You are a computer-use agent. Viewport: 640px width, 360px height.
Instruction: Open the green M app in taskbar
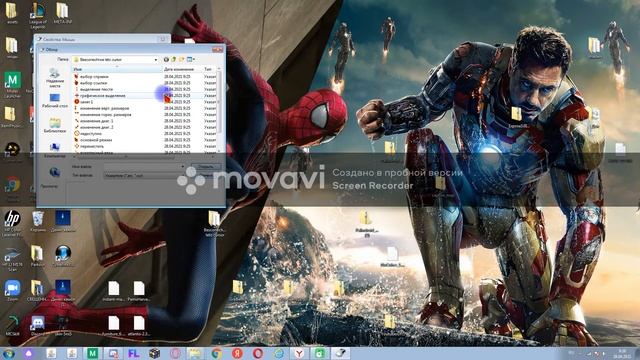pos(92,353)
